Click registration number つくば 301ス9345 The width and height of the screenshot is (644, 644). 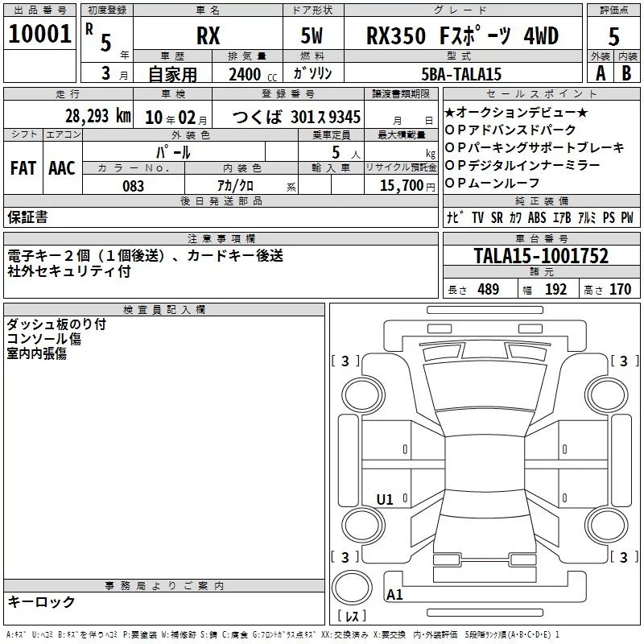(x=296, y=118)
